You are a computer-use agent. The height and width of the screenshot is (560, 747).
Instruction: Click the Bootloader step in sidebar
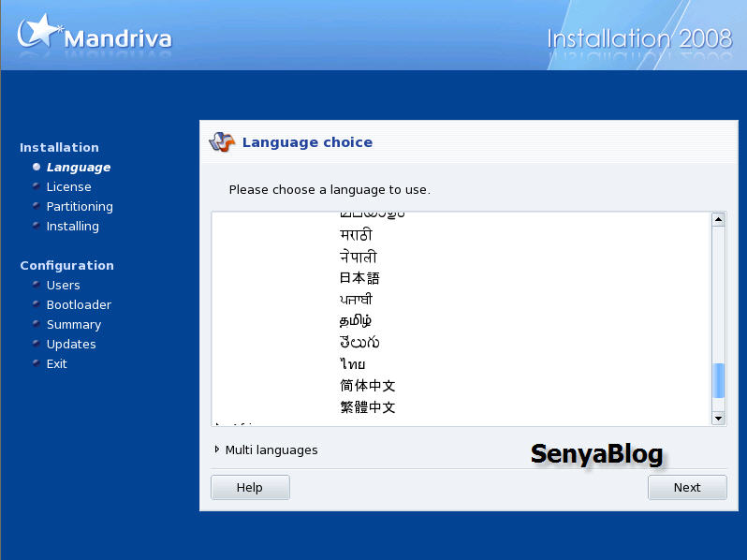[x=79, y=305]
